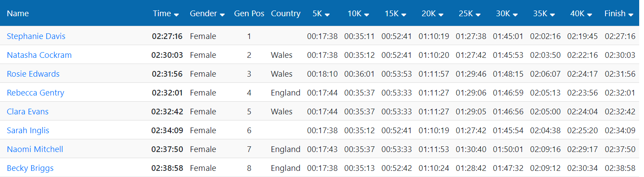
Task: Select the Rebecca Gentry name link
Action: coord(36,92)
